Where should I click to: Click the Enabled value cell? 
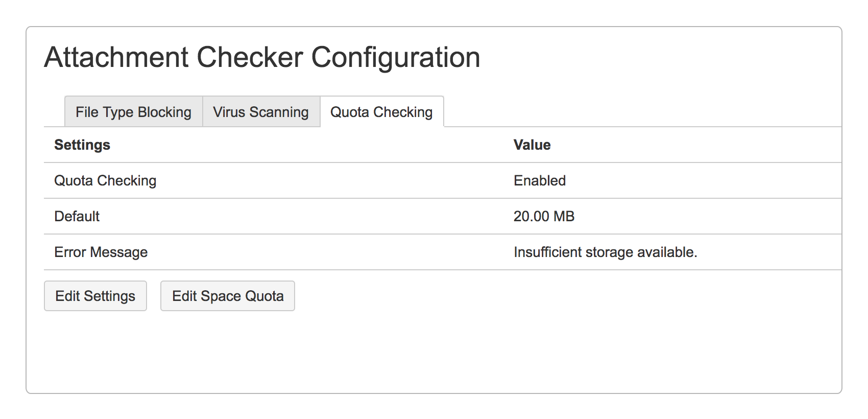tap(540, 181)
